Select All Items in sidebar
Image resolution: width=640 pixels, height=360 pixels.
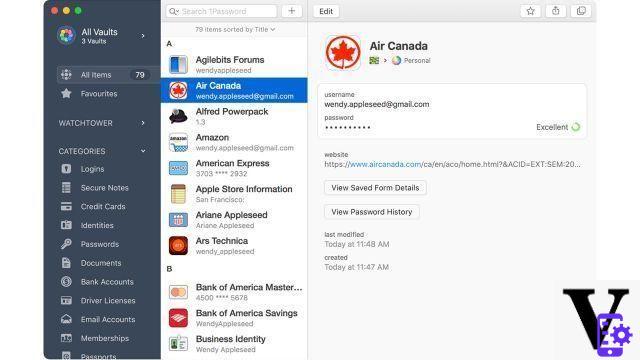tap(109, 75)
